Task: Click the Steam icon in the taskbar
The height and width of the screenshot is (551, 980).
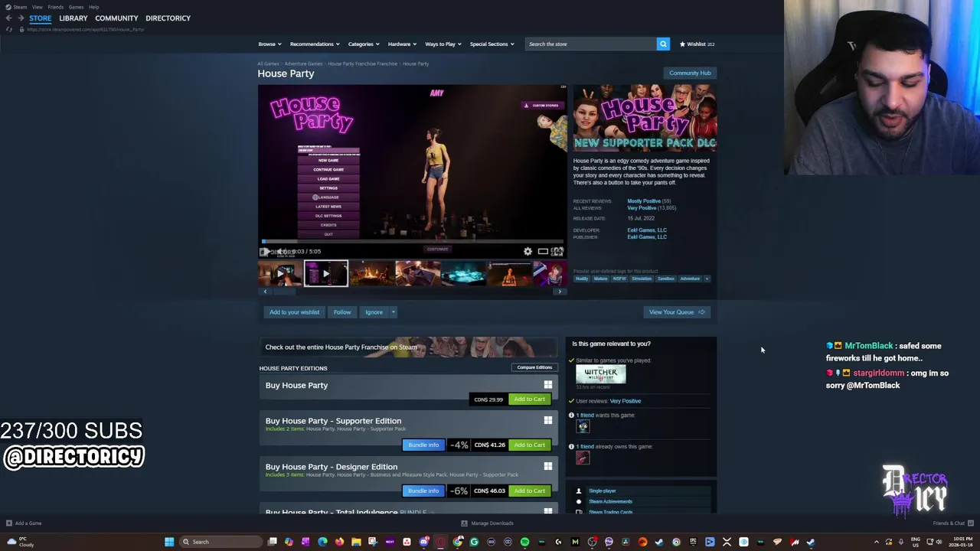Action: click(811, 542)
